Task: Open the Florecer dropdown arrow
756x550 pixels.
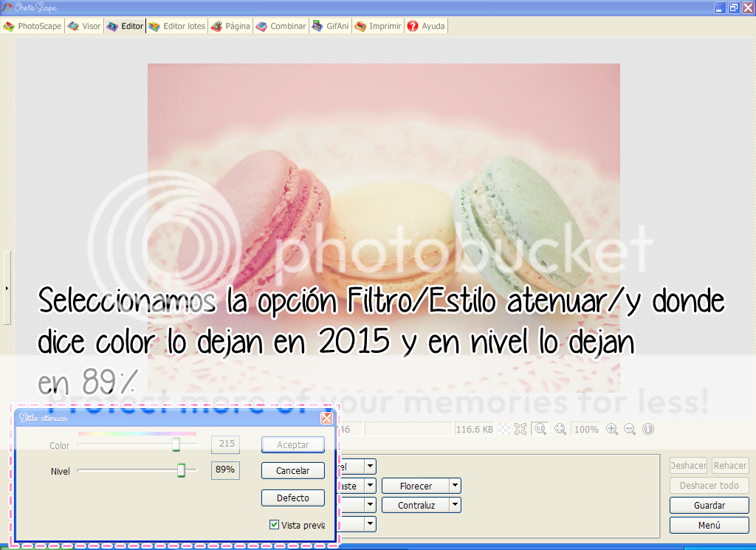Action: coord(455,486)
